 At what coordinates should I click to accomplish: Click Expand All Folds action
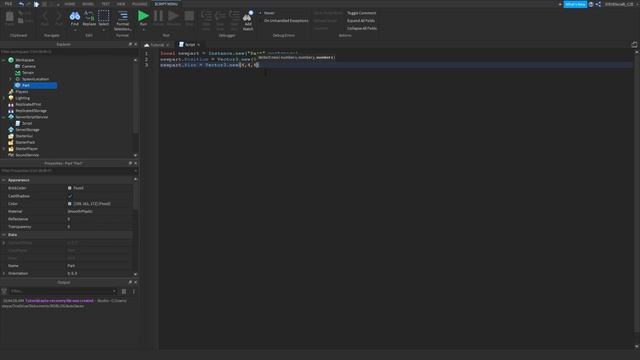tap(361, 21)
